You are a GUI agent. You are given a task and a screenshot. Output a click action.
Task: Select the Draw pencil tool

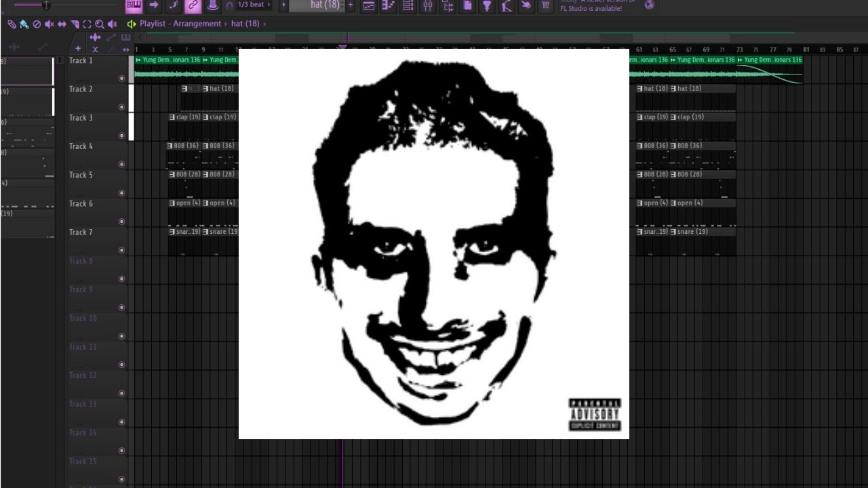(x=12, y=24)
